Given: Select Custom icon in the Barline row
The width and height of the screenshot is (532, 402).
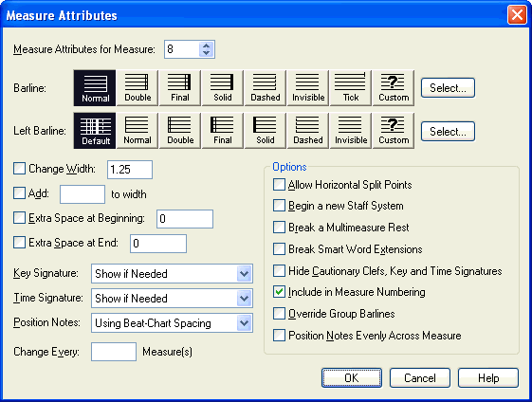Looking at the screenshot, I should click(394, 88).
